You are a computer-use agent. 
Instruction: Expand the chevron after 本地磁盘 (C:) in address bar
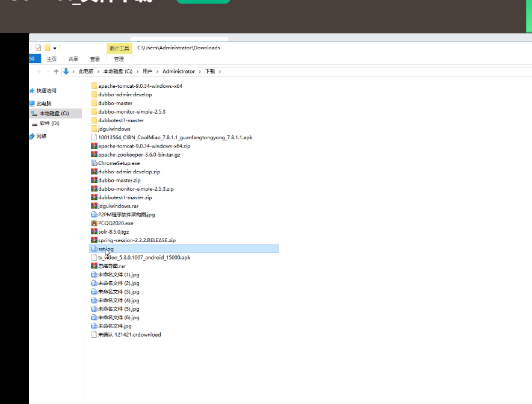(x=137, y=72)
